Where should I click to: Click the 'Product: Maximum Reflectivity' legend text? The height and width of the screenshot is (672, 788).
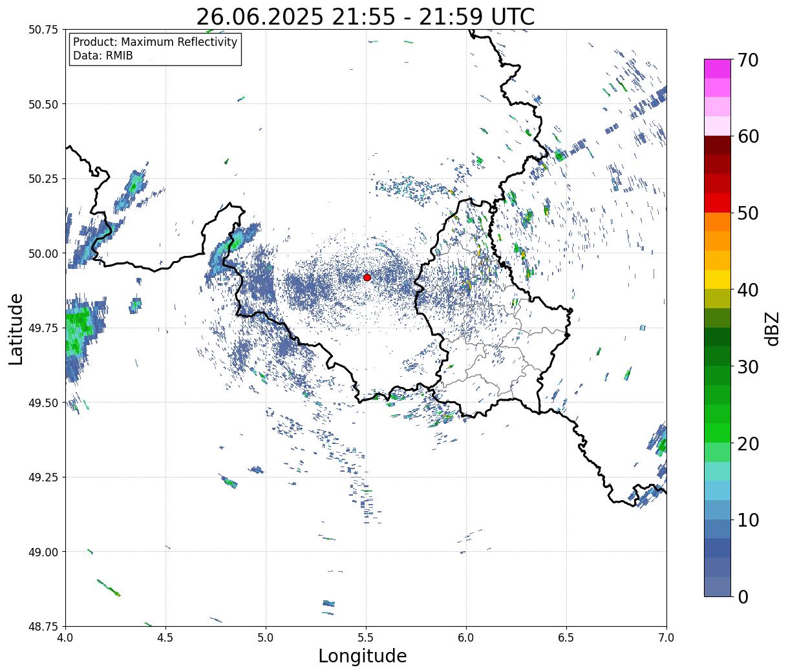(155, 42)
